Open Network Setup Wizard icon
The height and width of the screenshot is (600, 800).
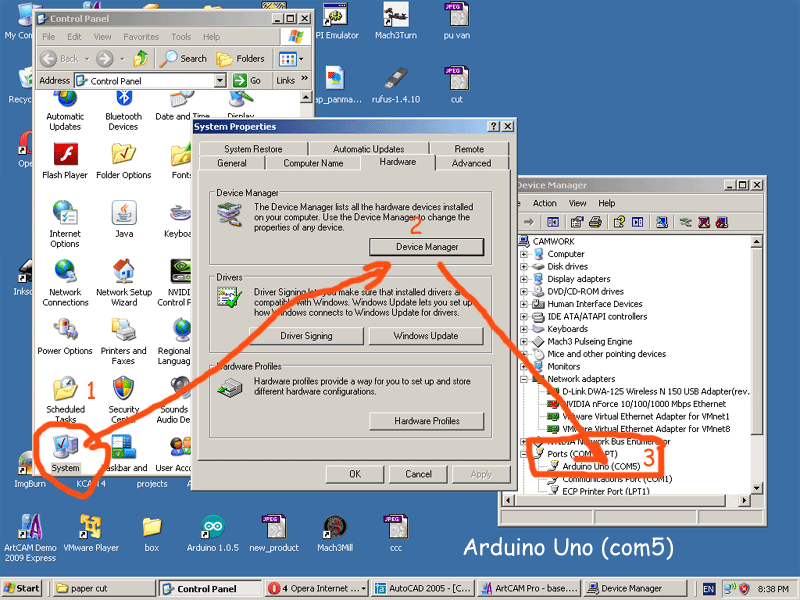coord(124,283)
